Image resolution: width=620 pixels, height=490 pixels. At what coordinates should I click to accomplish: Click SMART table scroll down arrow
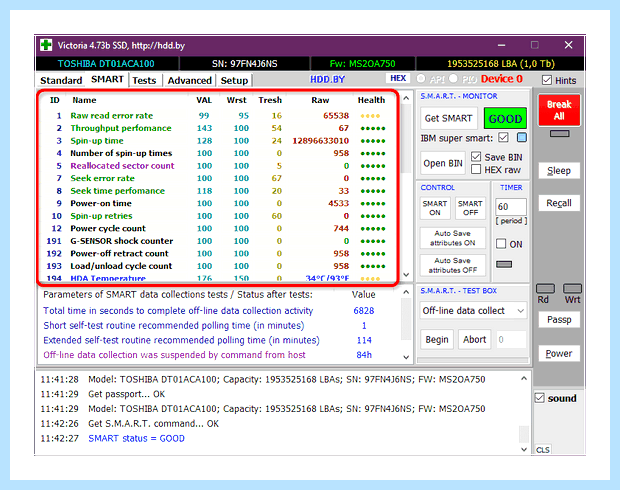point(406,274)
